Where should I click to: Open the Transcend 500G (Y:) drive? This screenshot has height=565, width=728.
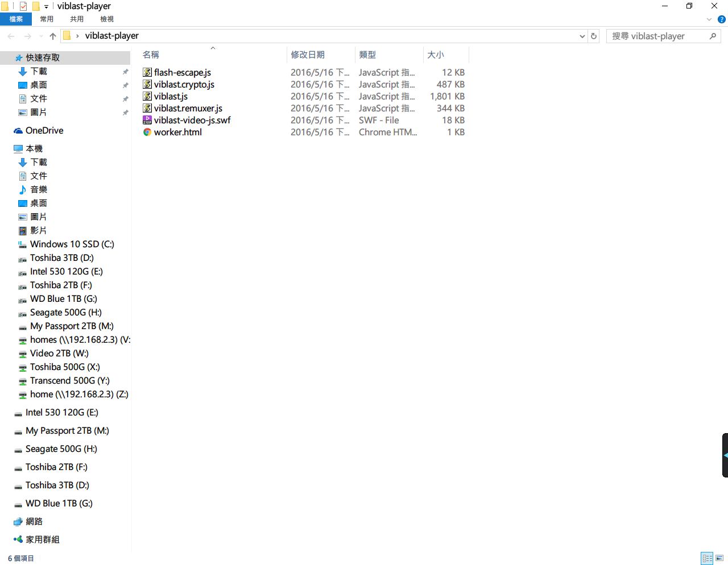click(x=70, y=380)
